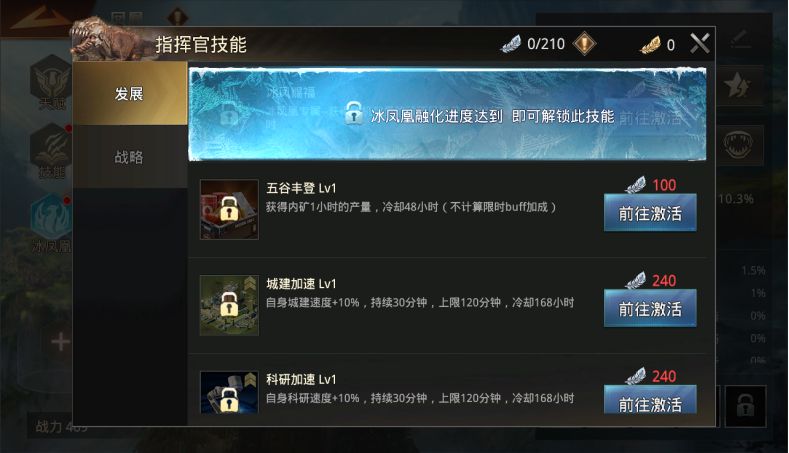Click the golden feather currency icon
The image size is (789, 453).
coord(650,45)
